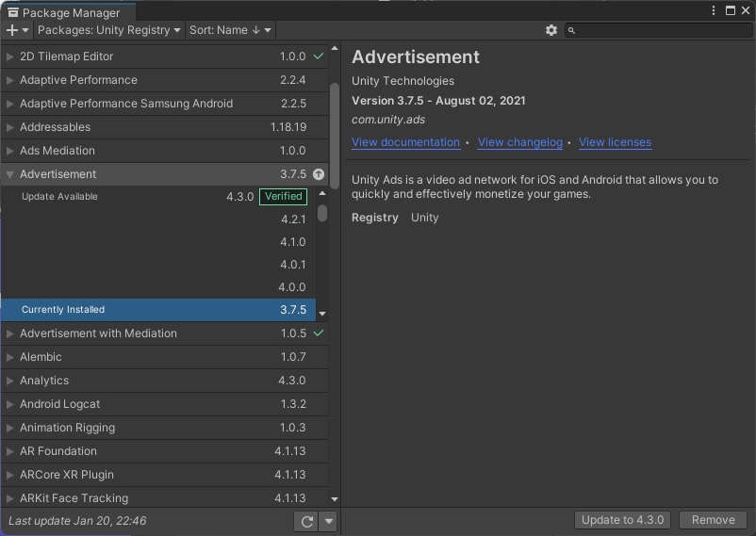
Task: Click the package list scroll up arrow
Action: (334, 49)
